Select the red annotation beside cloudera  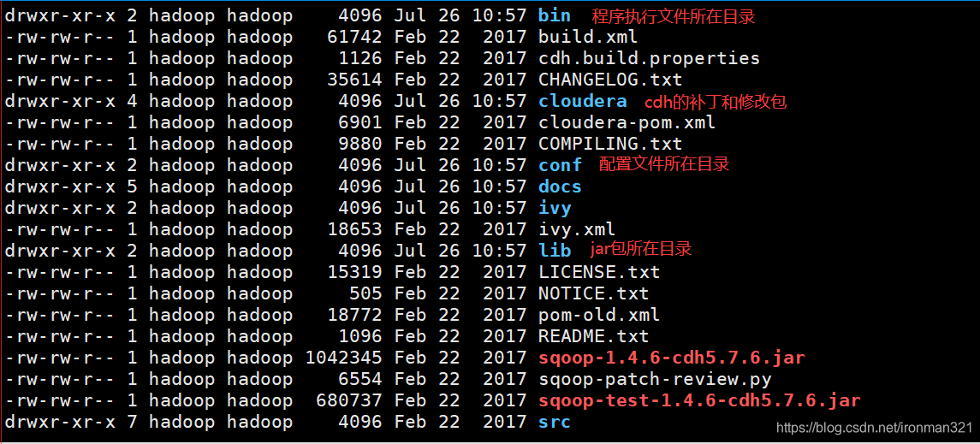coord(716,102)
